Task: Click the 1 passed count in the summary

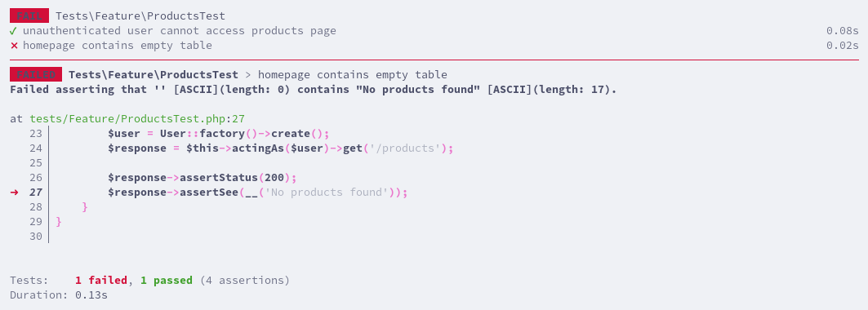Action: (x=166, y=280)
